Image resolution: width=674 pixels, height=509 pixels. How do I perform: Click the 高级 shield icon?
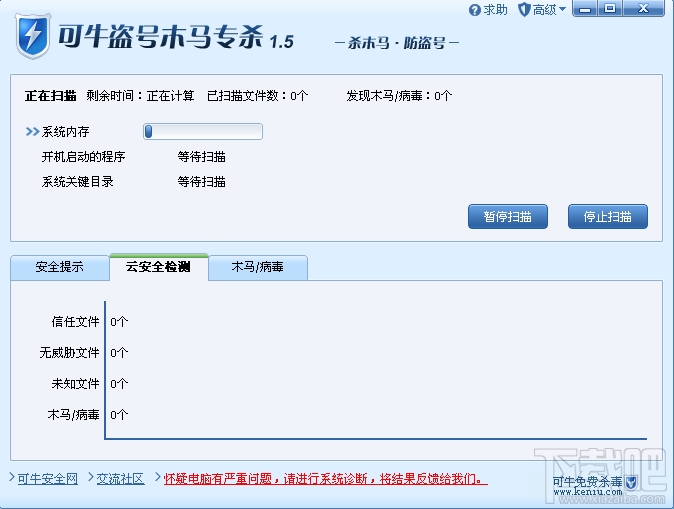[x=524, y=9]
